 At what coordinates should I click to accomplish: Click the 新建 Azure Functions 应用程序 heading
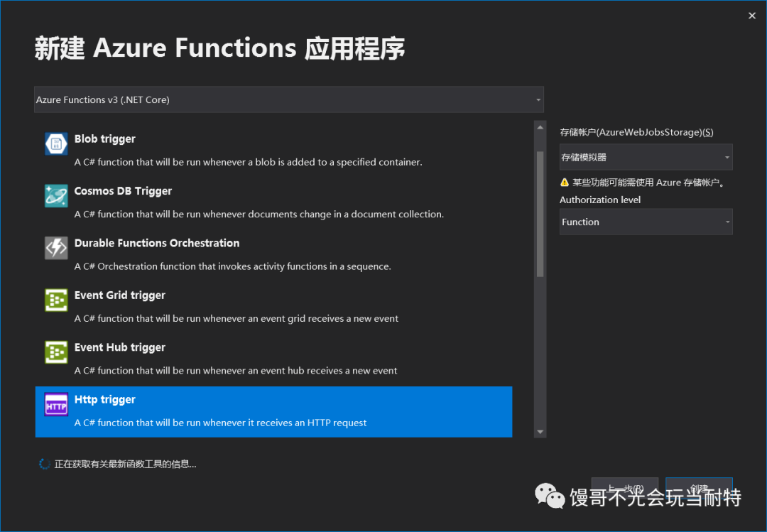point(219,48)
